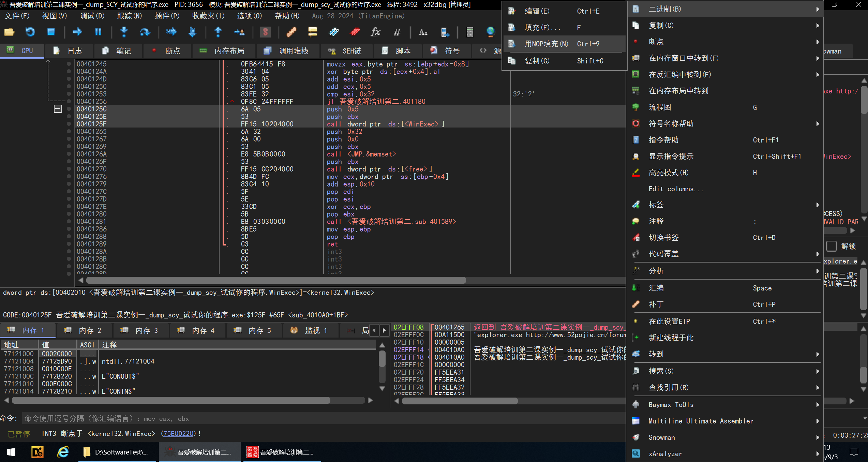Select 汇编 assemble in context menu
The width and height of the screenshot is (868, 462).
725,288
